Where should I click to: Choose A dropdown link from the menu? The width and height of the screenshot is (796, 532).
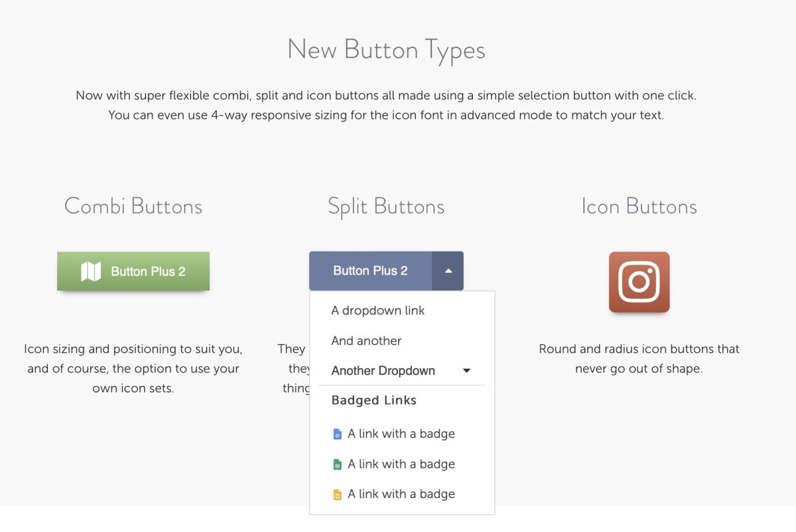(379, 310)
